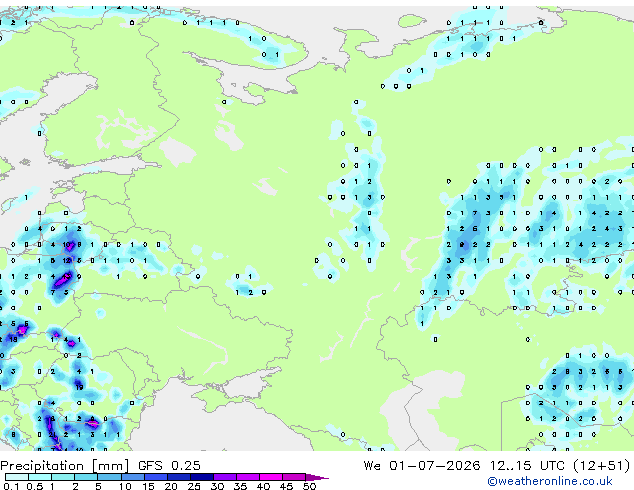Pick the 40–45 mm magenta legend swatch
The width and height of the screenshot is (634, 490).
pos(271,477)
